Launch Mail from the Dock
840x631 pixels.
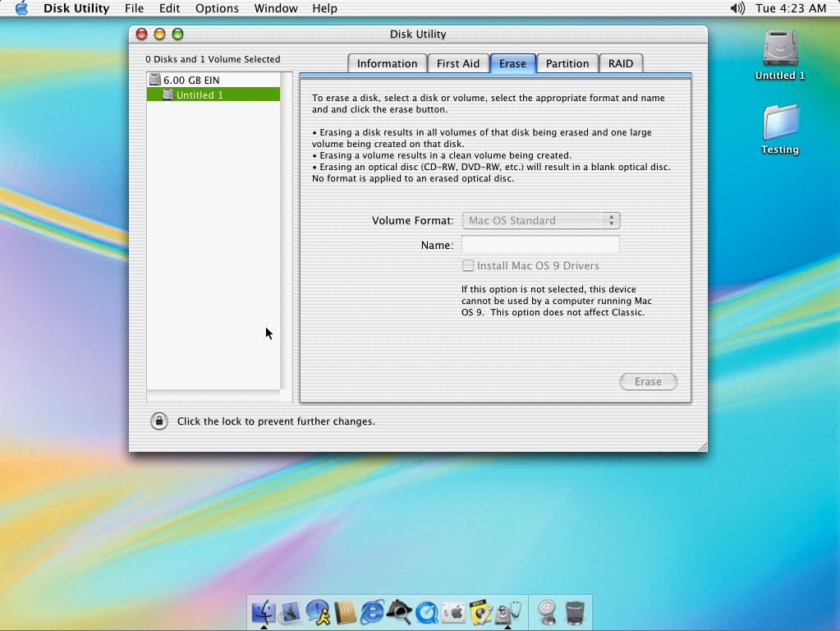pos(290,612)
